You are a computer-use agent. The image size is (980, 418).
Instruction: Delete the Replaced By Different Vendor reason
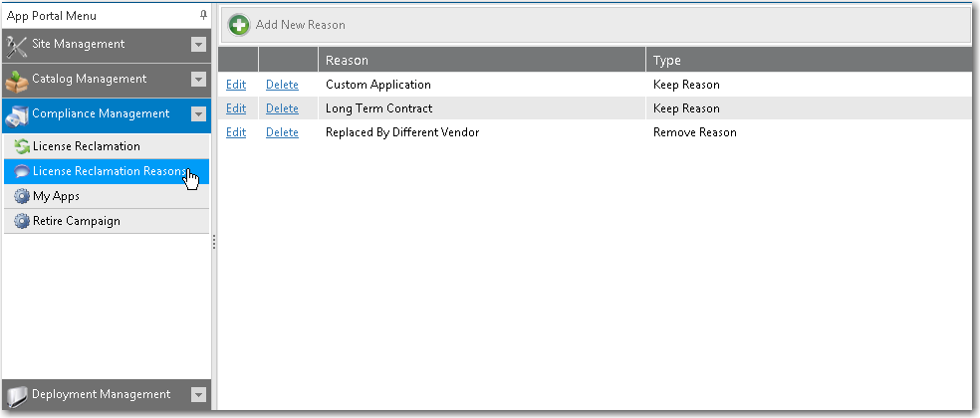click(282, 132)
